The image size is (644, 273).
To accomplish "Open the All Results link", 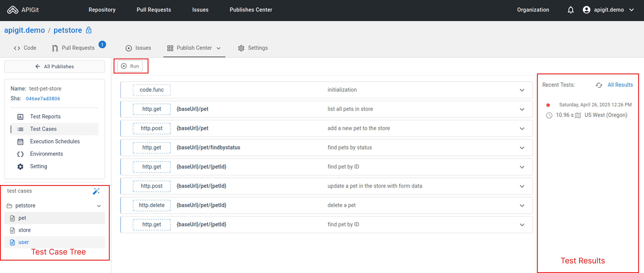I will tap(620, 85).
